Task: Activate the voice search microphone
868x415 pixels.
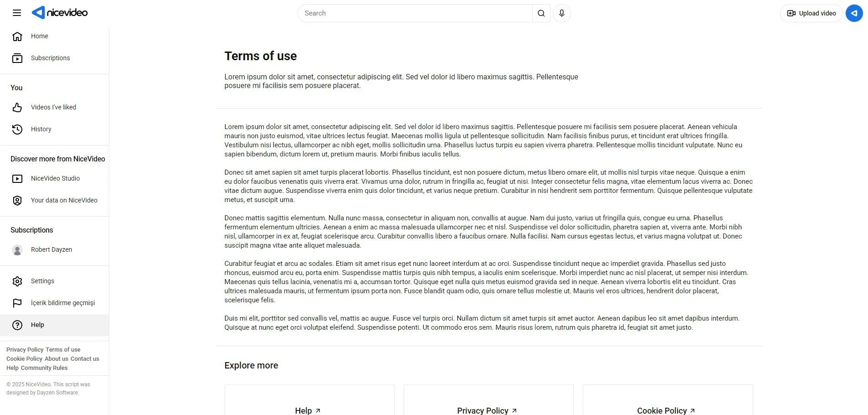Action: pyautogui.click(x=562, y=13)
